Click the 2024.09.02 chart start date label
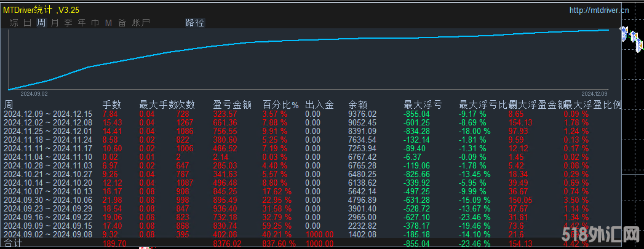Screen dimensions: 644x249 [34, 94]
